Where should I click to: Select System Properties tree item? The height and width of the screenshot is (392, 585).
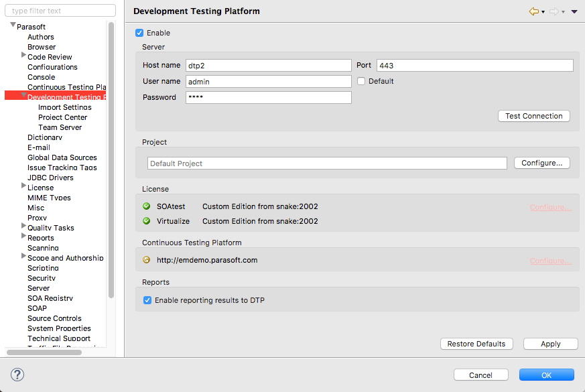click(59, 329)
